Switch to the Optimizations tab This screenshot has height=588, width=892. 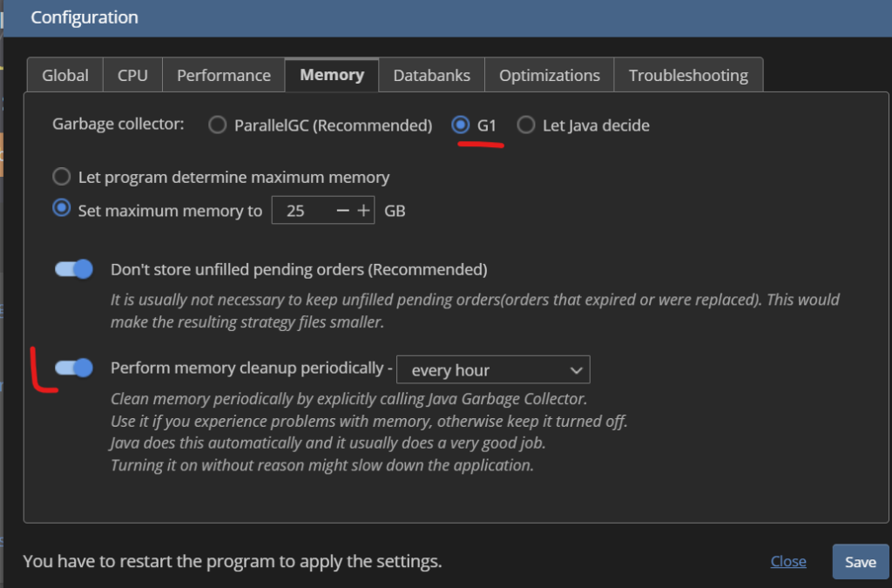549,76
